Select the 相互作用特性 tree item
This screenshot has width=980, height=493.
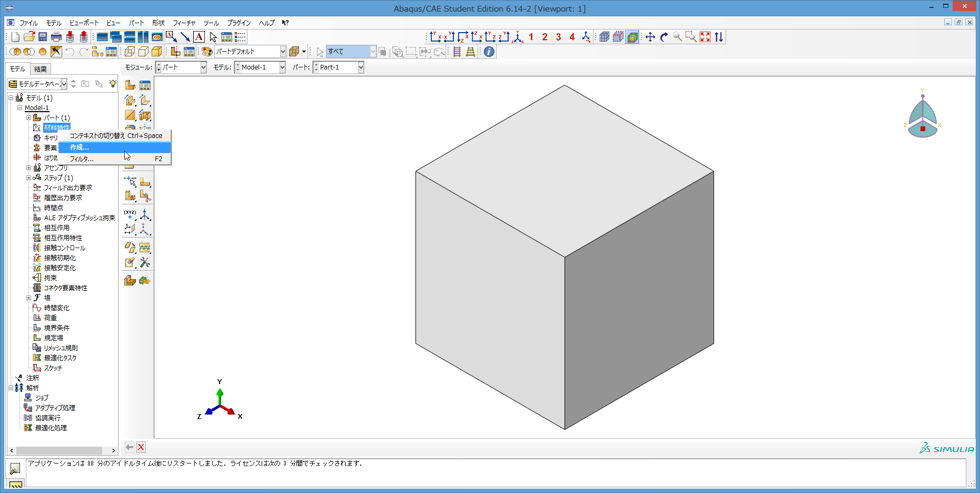click(x=63, y=238)
